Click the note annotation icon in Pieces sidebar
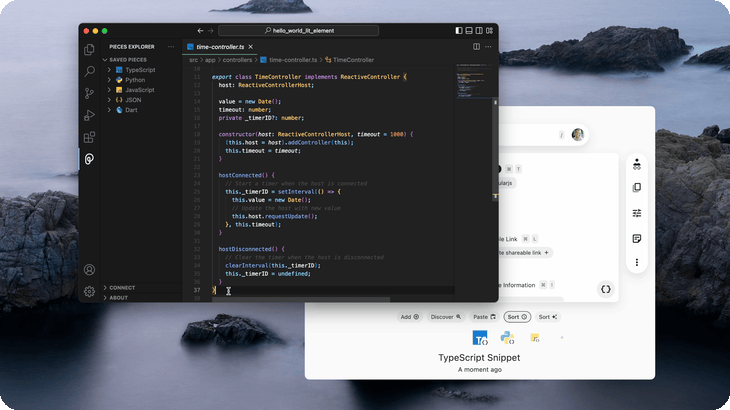730x410 pixels. pyautogui.click(x=636, y=239)
